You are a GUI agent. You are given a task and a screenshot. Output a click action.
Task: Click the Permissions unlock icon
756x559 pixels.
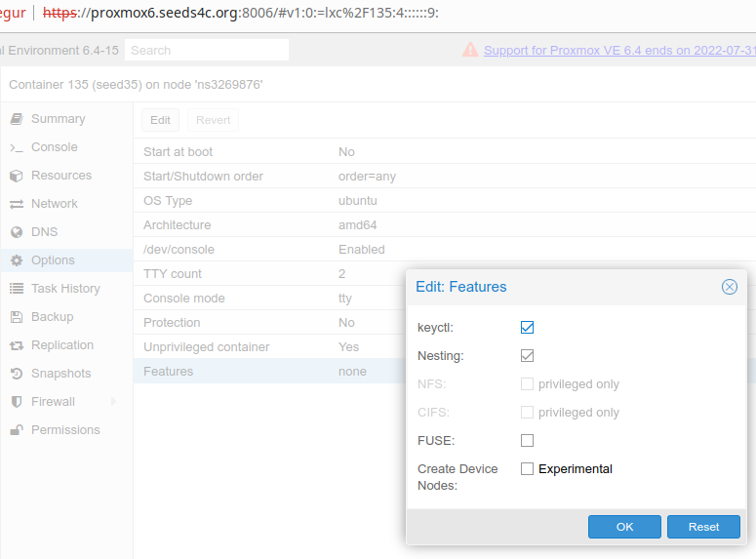click(x=16, y=430)
